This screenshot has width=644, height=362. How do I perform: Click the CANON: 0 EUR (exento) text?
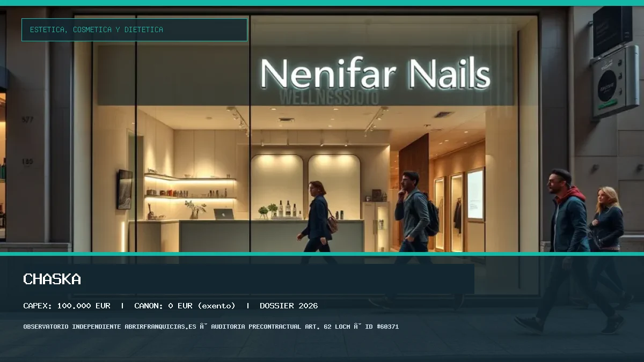tap(185, 306)
